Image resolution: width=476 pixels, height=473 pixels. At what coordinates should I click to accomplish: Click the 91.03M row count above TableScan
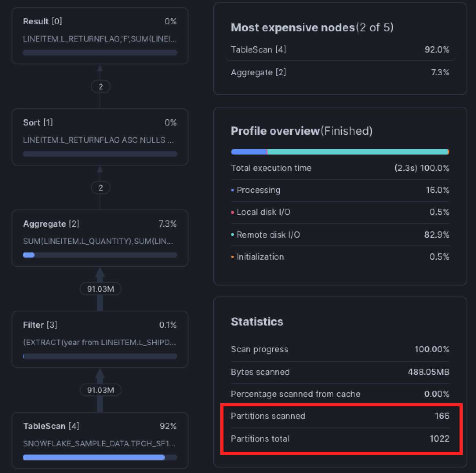tap(100, 390)
